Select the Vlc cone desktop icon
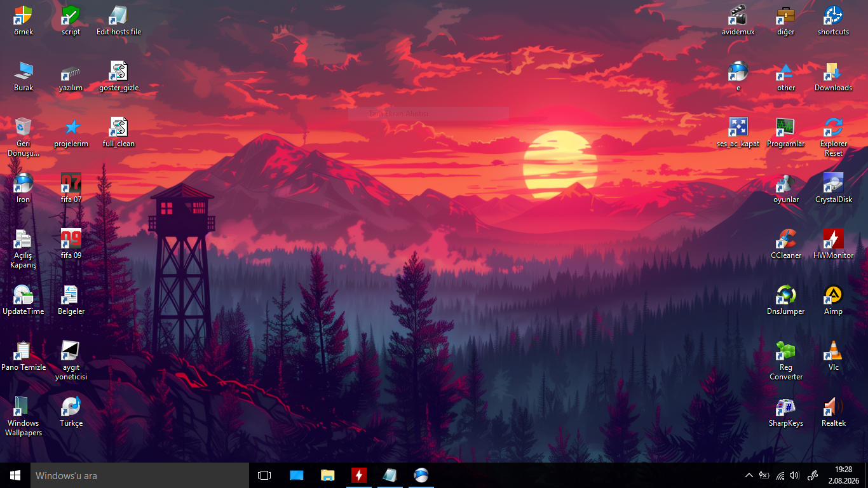The height and width of the screenshot is (488, 868). (833, 356)
